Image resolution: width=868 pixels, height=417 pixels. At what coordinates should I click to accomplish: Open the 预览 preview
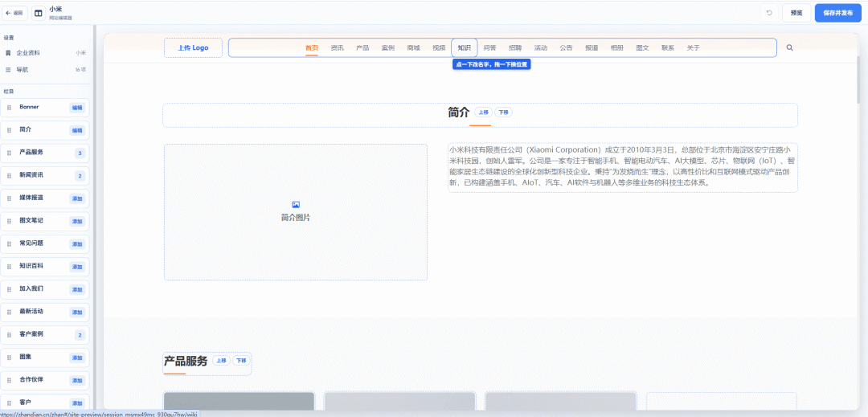click(796, 13)
